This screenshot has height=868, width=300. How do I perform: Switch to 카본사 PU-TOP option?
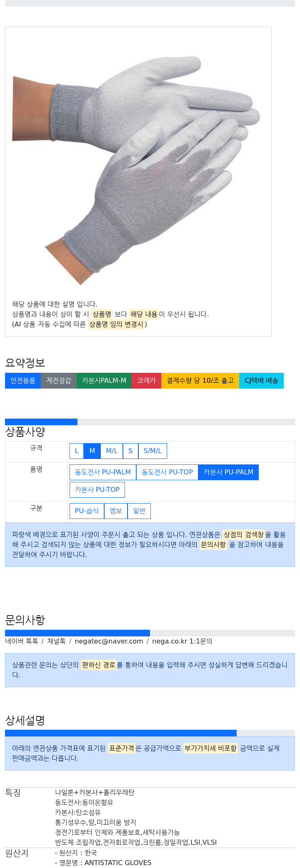click(x=97, y=490)
